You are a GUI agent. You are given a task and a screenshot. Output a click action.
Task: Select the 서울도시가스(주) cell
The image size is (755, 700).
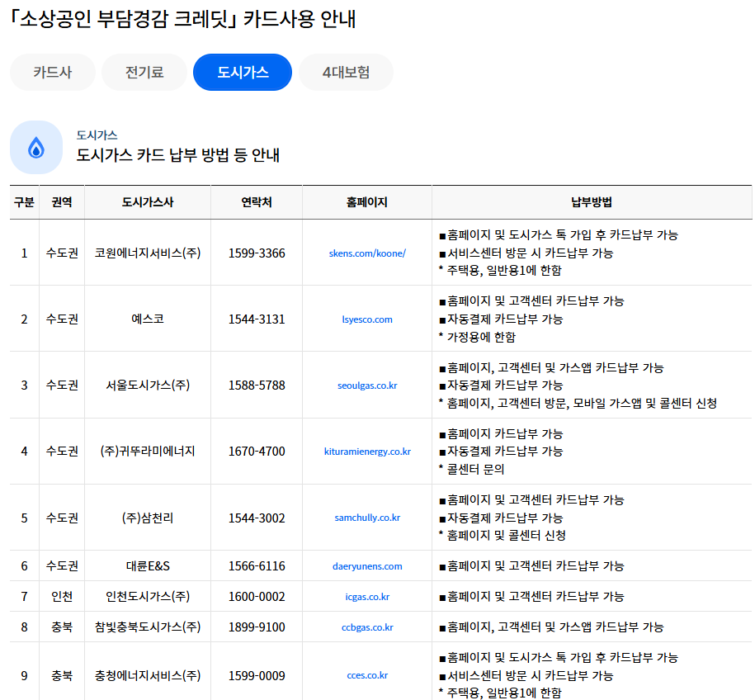point(148,385)
